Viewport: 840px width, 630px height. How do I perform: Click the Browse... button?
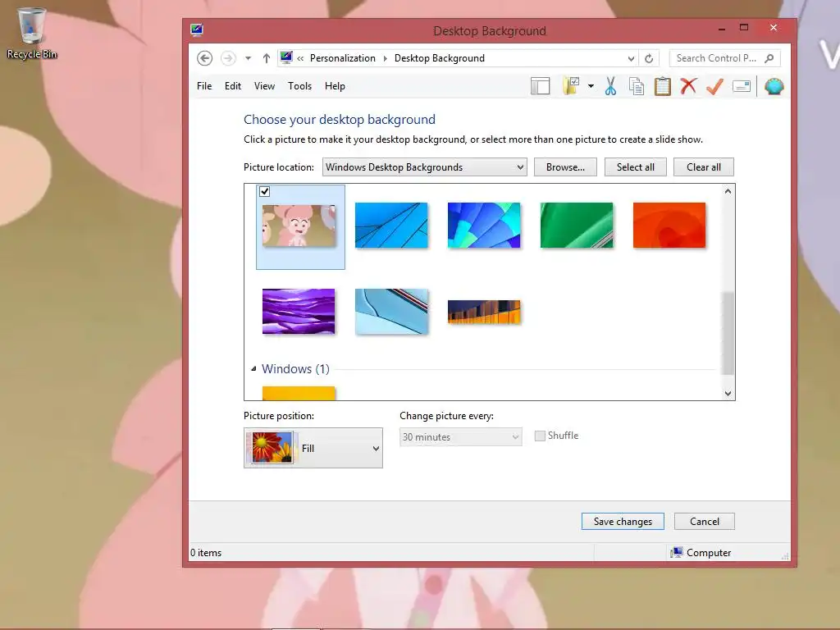coord(565,167)
